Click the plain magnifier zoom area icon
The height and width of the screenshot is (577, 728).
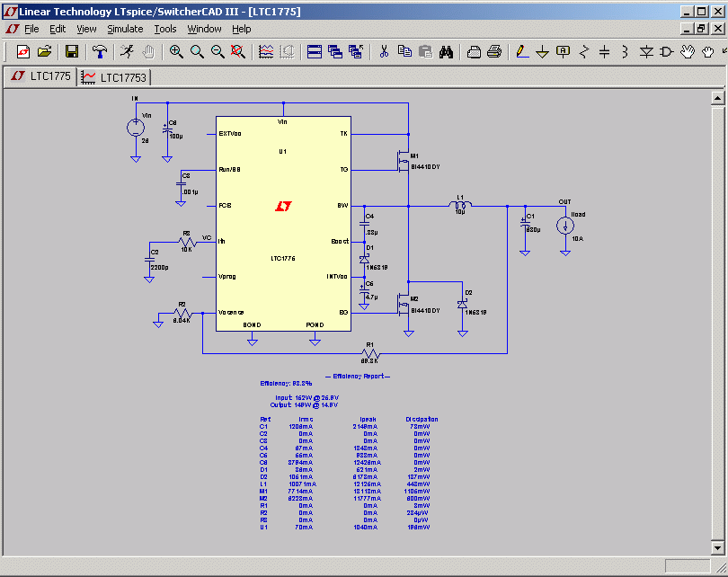coord(197,51)
